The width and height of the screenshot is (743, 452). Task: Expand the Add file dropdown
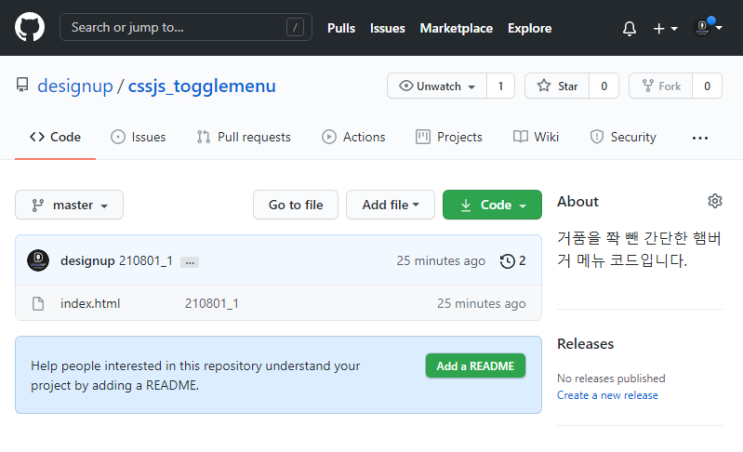[390, 205]
